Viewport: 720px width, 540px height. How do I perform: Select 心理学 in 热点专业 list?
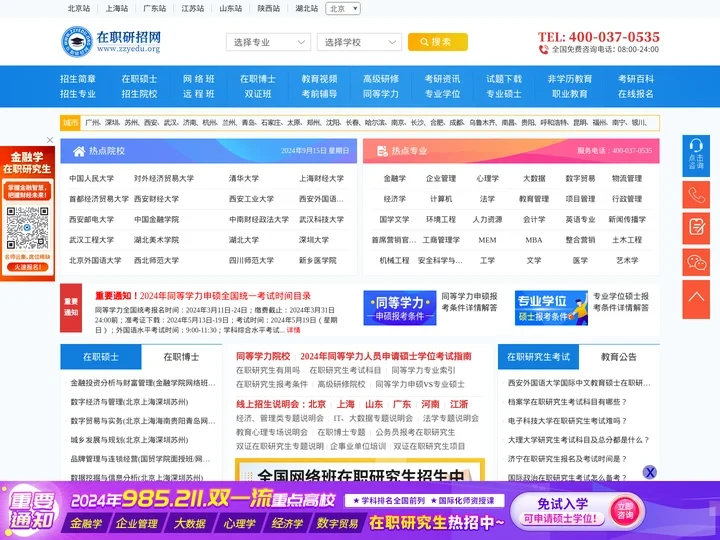point(487,179)
